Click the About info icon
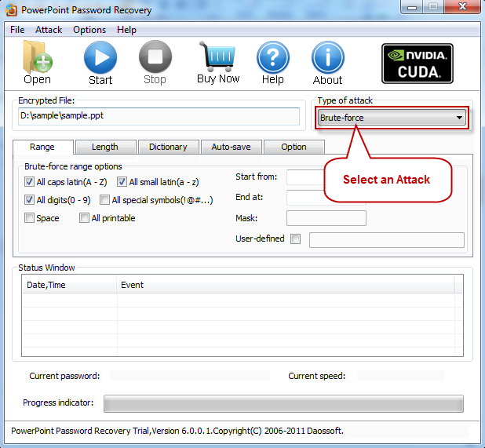Viewport: 485px width, 448px height. (328, 57)
